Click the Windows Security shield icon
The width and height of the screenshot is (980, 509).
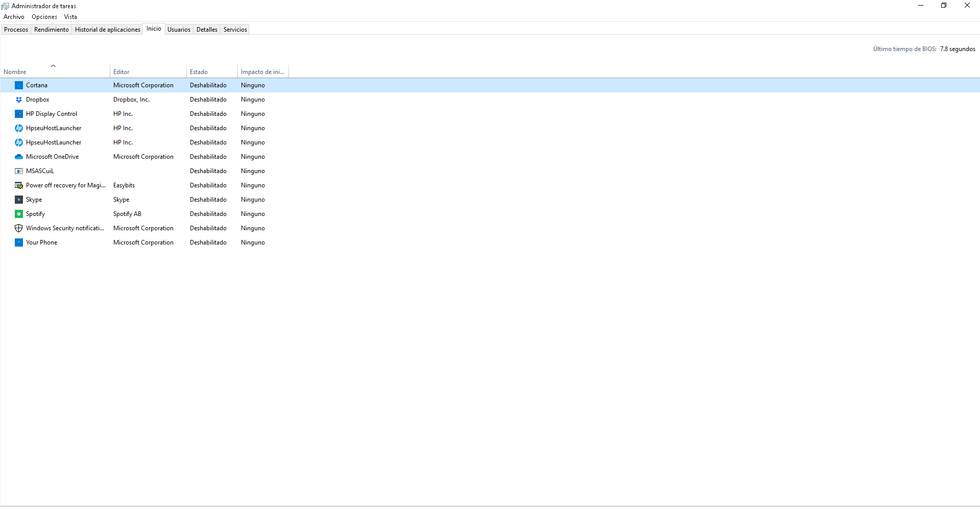[19, 228]
